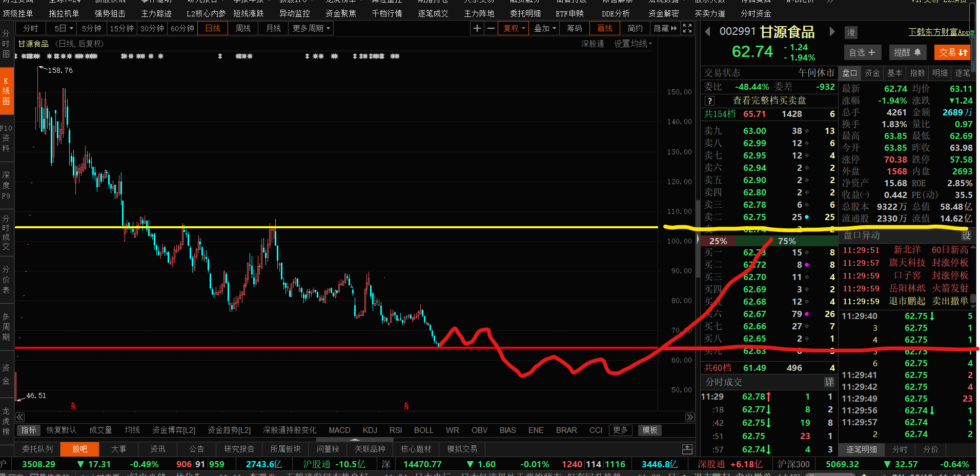Open 分时图 in the left sidebar
Image resolution: width=980 pixels, height=476 pixels.
pos(6,44)
